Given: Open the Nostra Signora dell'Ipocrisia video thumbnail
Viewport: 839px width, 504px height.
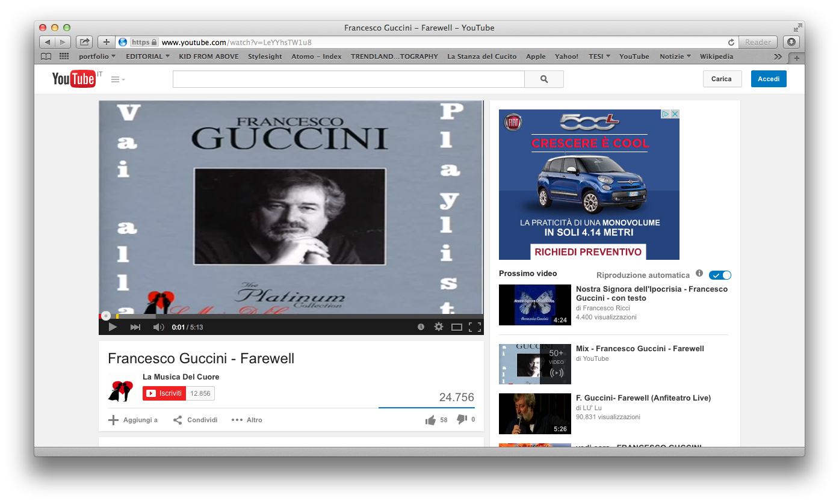Looking at the screenshot, I should 534,305.
